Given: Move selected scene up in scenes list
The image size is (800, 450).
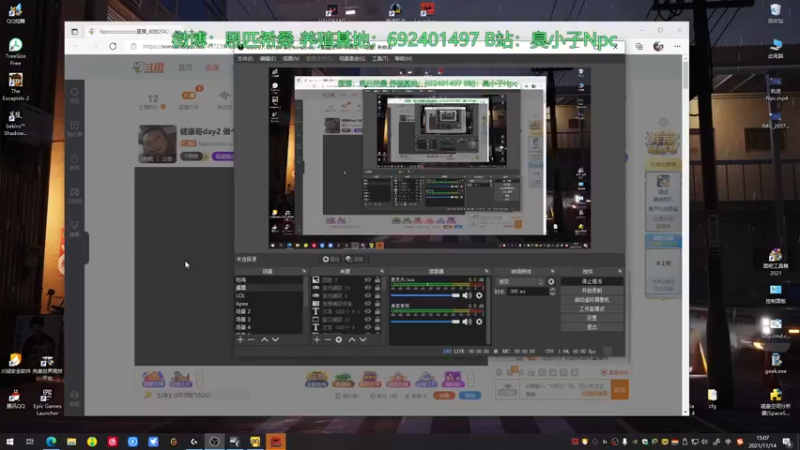Looking at the screenshot, I should click(x=264, y=340).
